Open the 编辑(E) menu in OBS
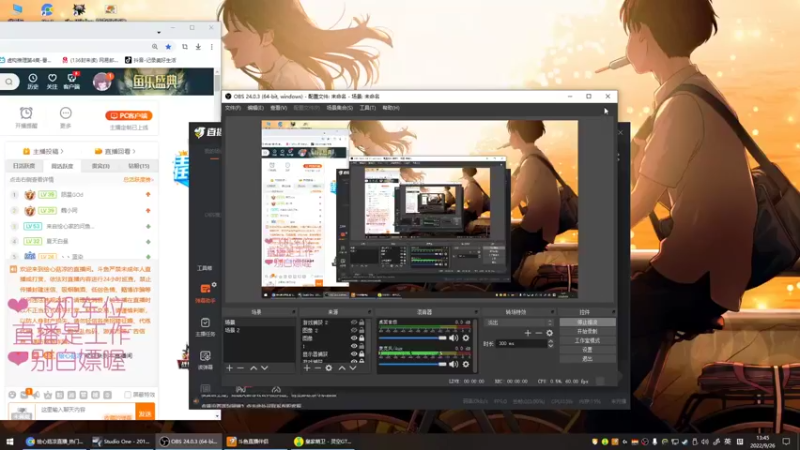Image resolution: width=800 pixels, height=450 pixels. [x=255, y=108]
